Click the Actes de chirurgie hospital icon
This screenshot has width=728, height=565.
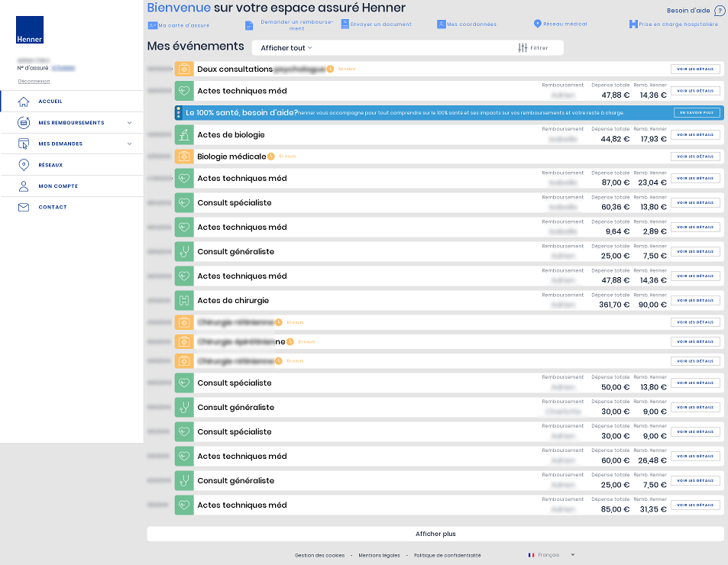coord(183,300)
